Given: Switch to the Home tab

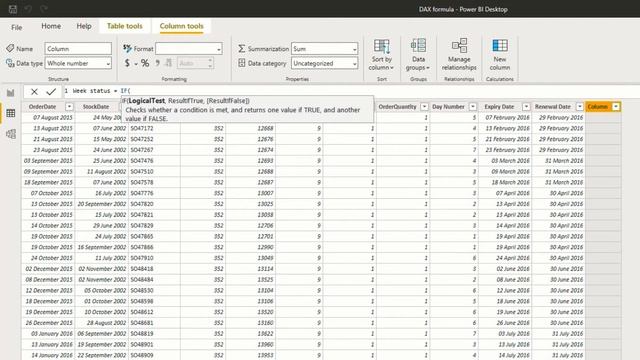Looking at the screenshot, I should (51, 26).
